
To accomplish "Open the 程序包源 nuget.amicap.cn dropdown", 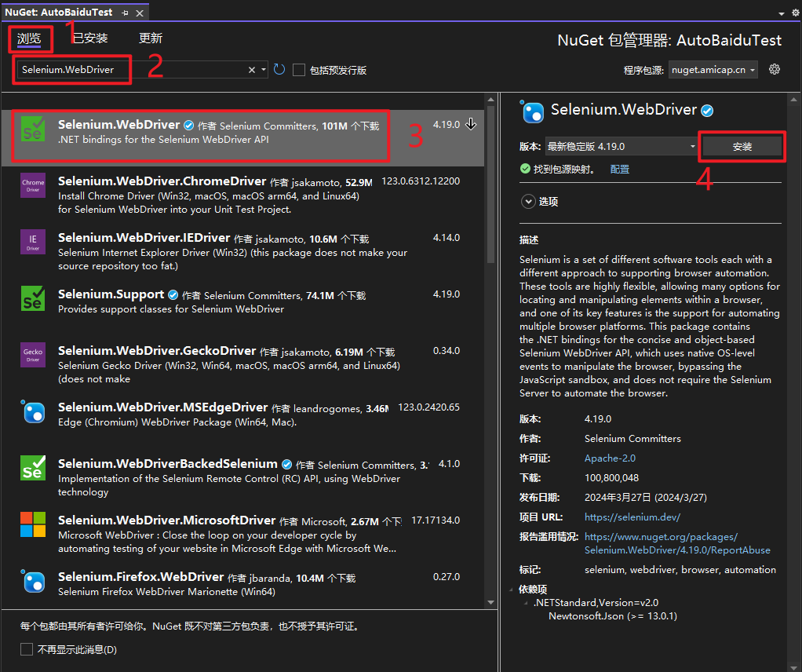I will click(713, 70).
